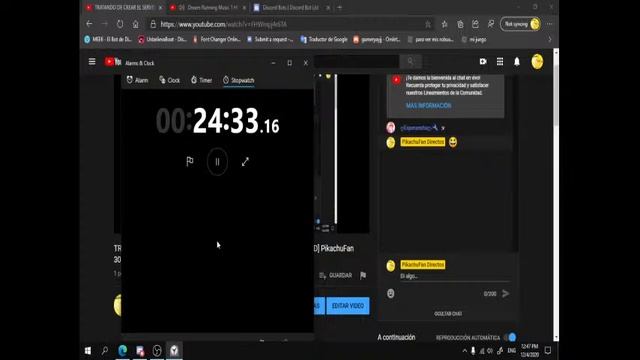
Task: Record a lap with the flag icon
Action: tap(190, 162)
